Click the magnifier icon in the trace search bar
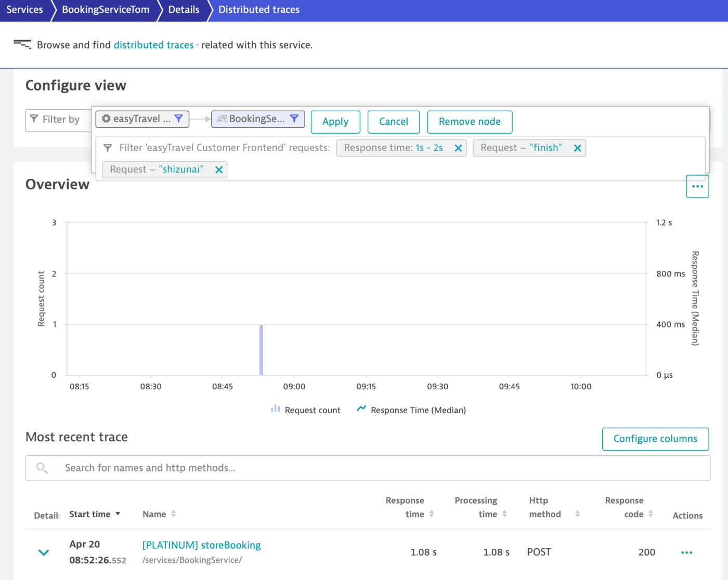728x580 pixels. click(x=42, y=468)
